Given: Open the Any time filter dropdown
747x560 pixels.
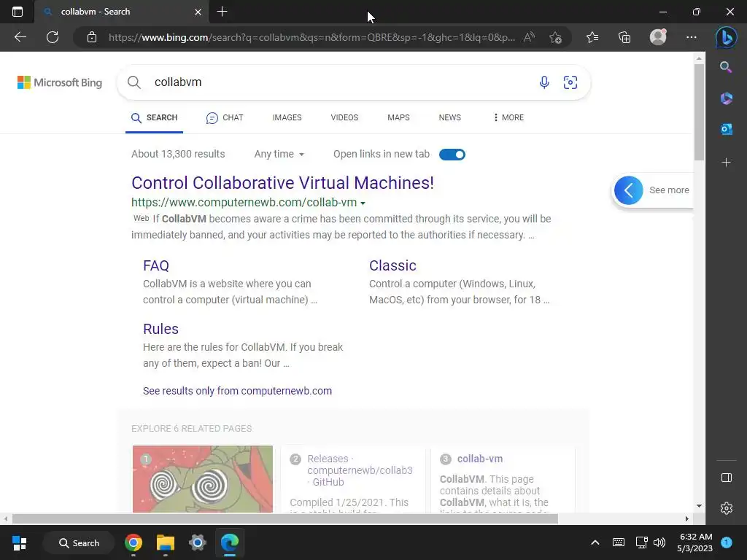Looking at the screenshot, I should tap(279, 155).
